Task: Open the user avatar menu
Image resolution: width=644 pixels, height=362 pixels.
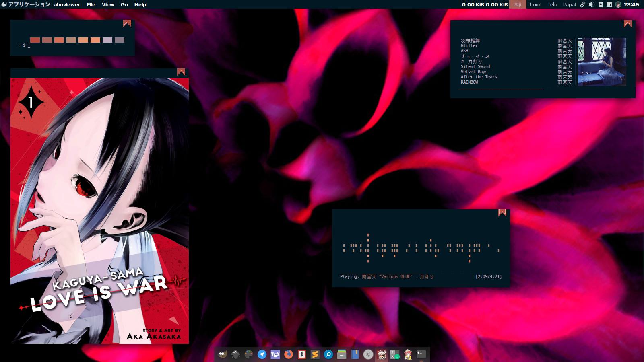Action: click(618, 4)
